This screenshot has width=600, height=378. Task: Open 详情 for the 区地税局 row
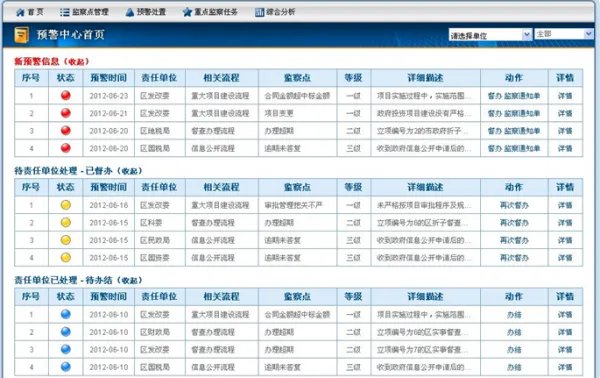(565, 131)
